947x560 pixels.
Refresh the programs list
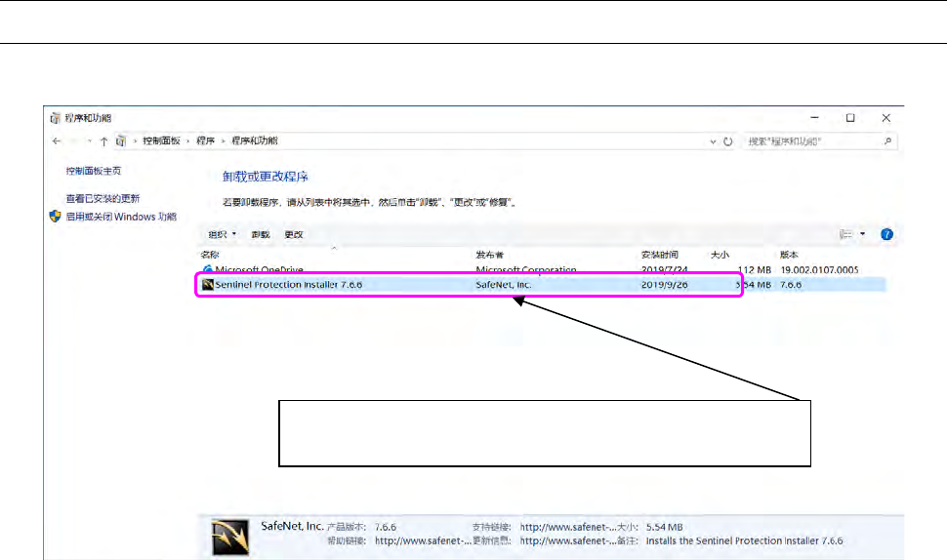click(727, 141)
